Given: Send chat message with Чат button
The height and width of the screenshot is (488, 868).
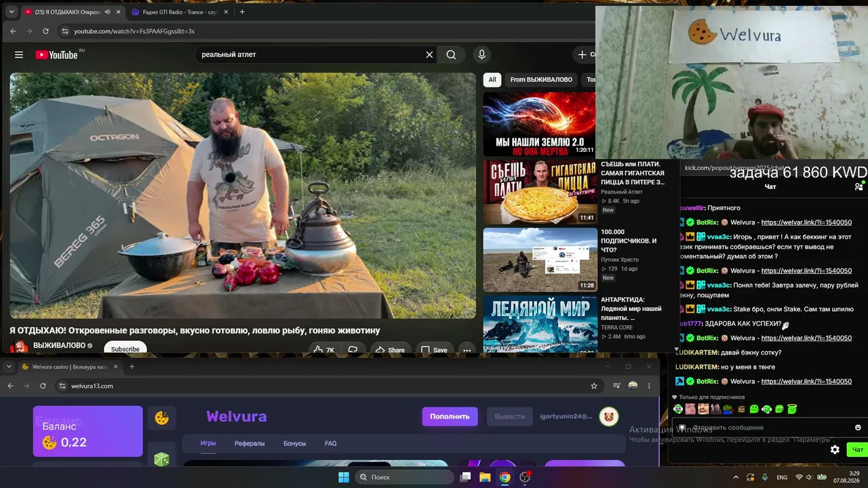Looking at the screenshot, I should click(857, 449).
